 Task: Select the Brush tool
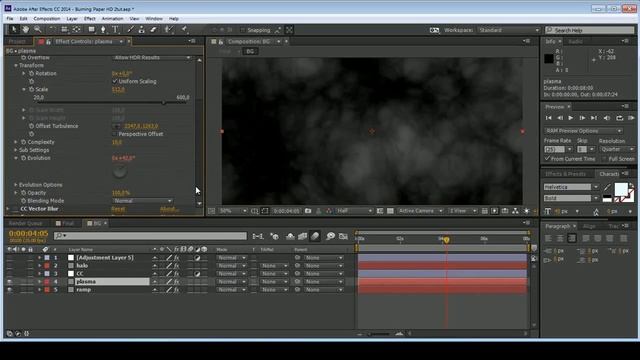pyautogui.click(x=130, y=29)
